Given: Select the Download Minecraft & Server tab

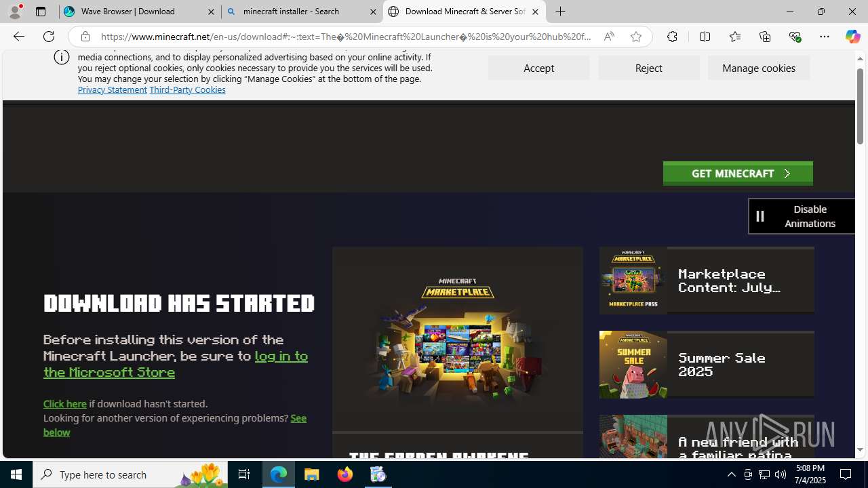Looking at the screenshot, I should coord(465,12).
